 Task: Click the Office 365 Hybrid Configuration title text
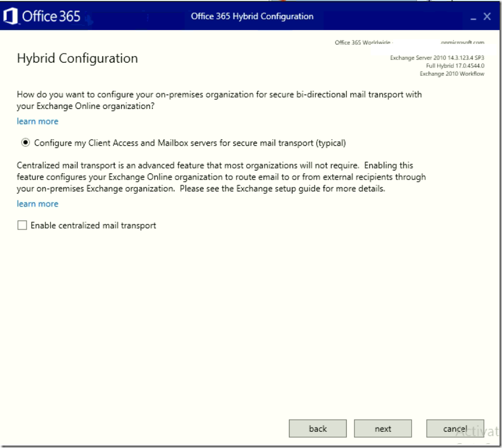click(252, 16)
